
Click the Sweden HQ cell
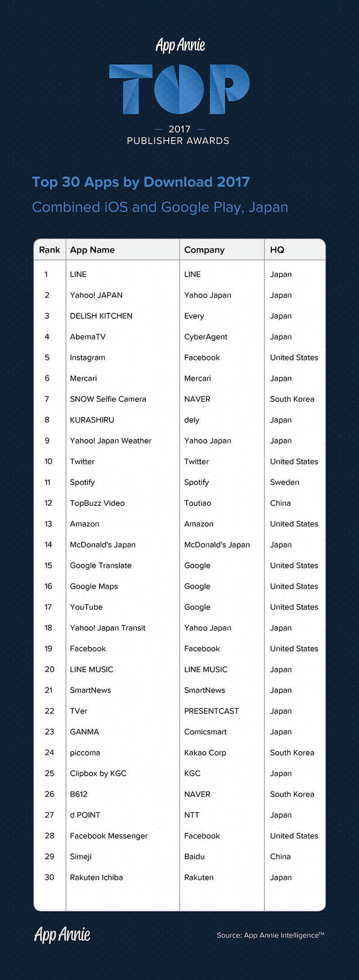click(285, 482)
